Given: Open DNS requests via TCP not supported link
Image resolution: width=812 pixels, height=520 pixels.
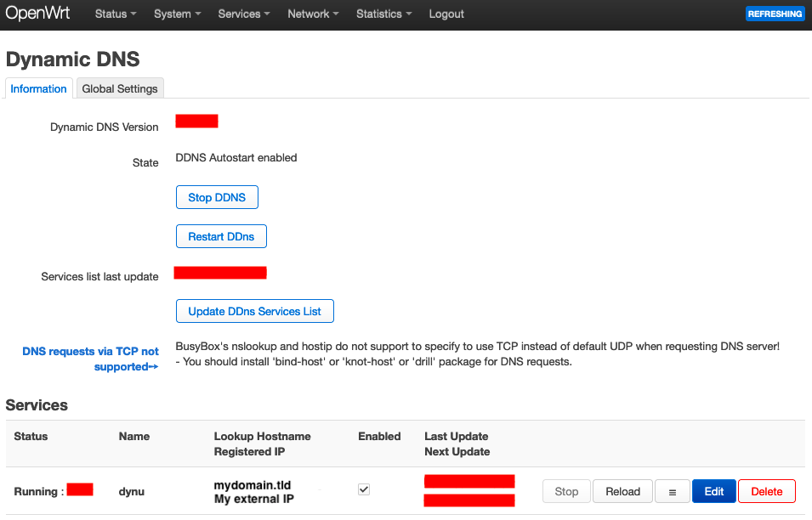Looking at the screenshot, I should tap(91, 359).
